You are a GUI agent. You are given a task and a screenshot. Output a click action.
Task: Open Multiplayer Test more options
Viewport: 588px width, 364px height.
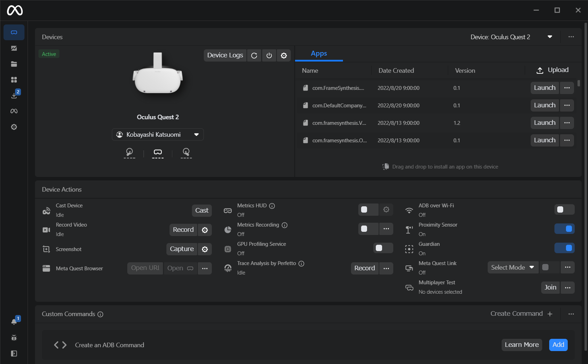point(568,287)
